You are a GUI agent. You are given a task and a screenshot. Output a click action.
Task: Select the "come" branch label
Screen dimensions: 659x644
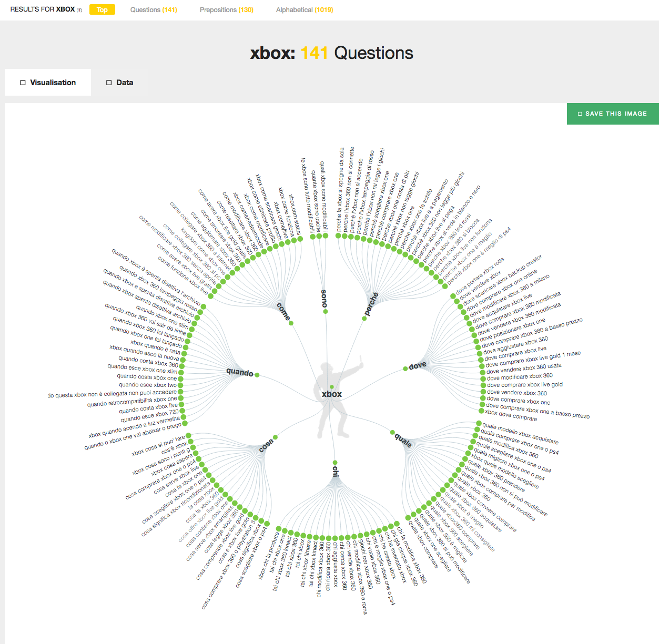pyautogui.click(x=283, y=311)
